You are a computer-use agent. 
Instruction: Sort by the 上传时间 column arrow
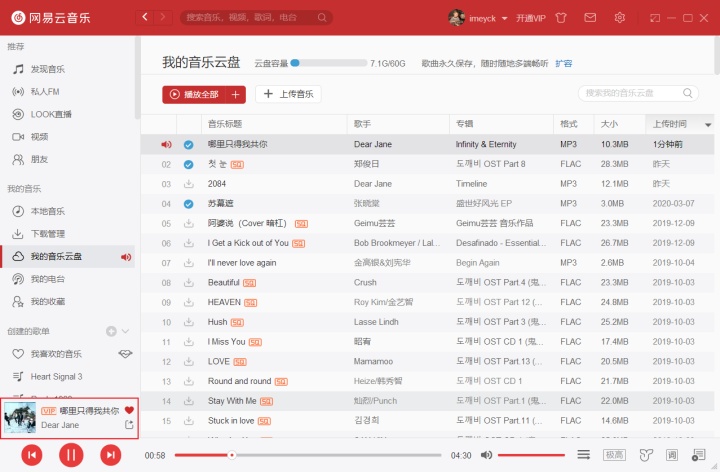(x=708, y=124)
